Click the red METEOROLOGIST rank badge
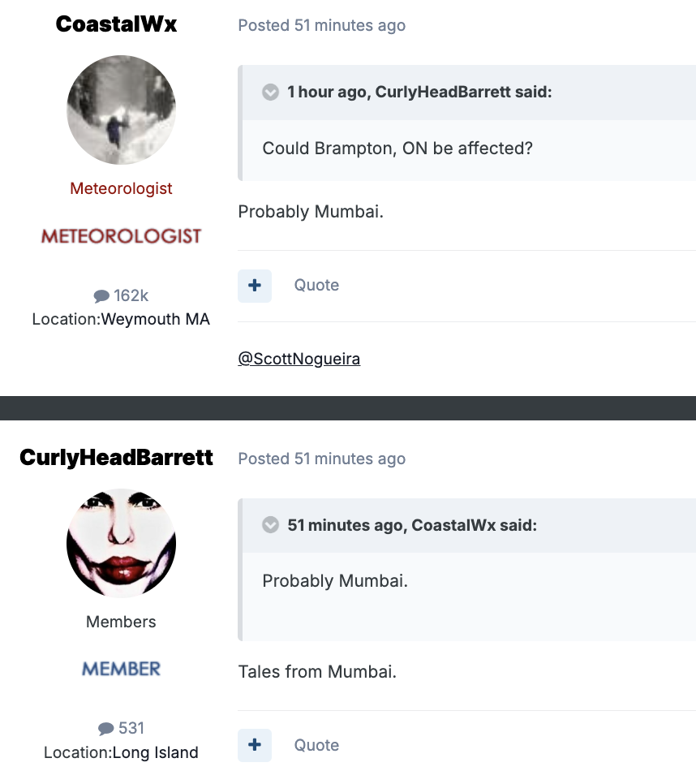Viewport: 696px width, 784px height. point(121,236)
